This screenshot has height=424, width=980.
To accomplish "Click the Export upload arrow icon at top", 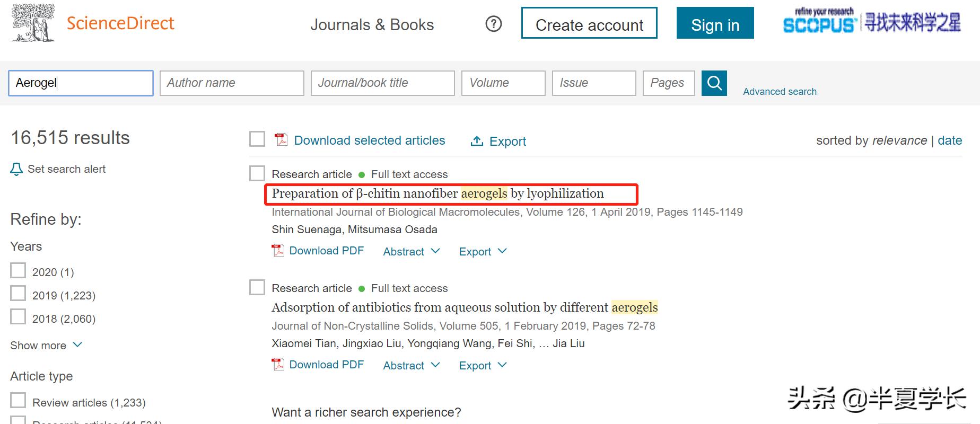I will [x=477, y=141].
